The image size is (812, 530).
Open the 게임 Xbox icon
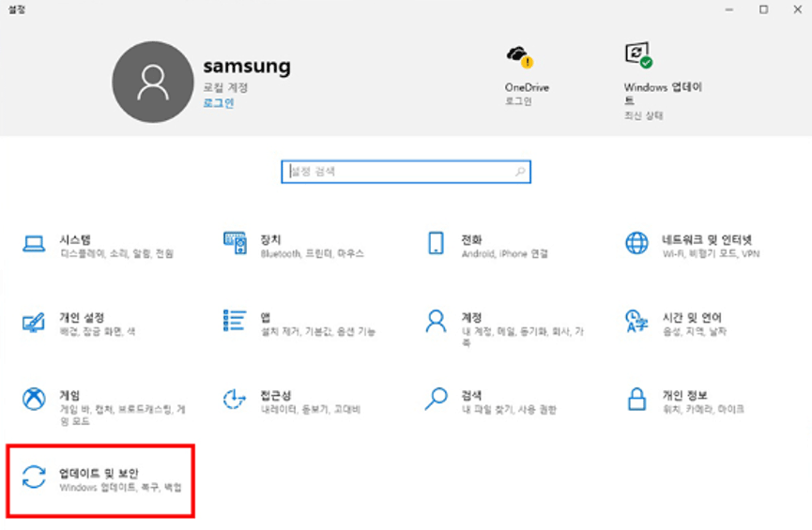34,399
